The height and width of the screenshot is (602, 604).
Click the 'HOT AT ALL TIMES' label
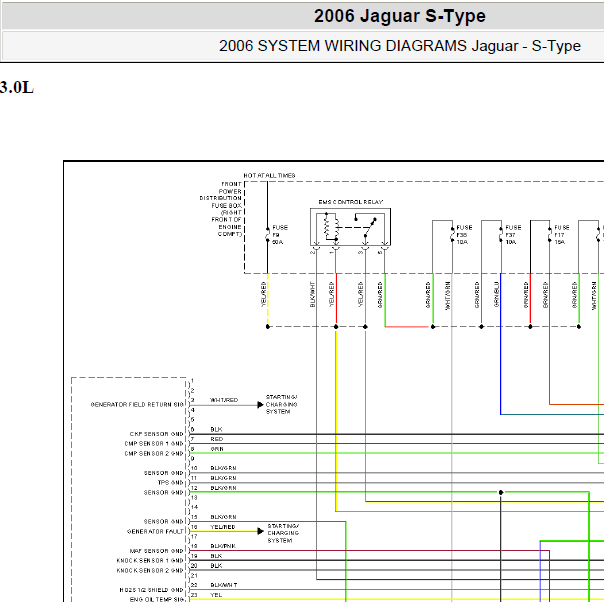click(x=269, y=175)
